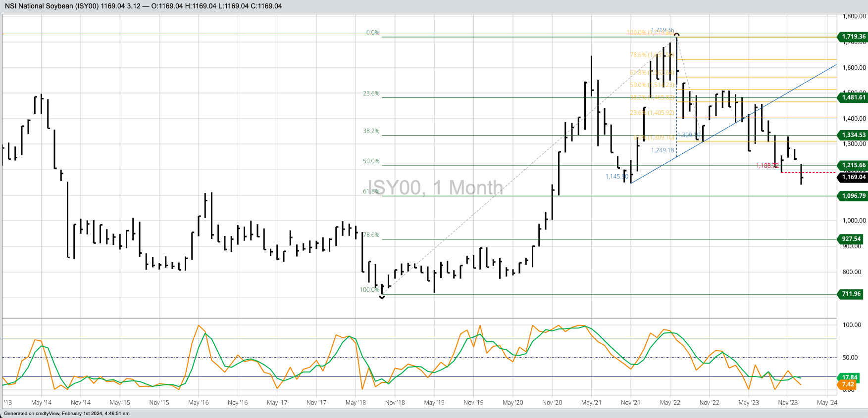
Task: Click the 711.96 low price tag
Action: point(851,294)
